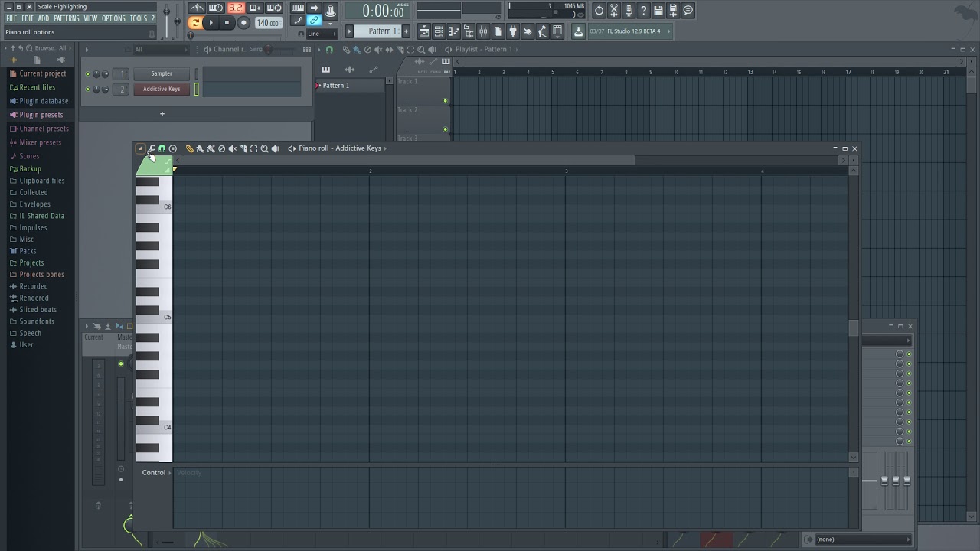This screenshot has height=551, width=980.
Task: Open the piano roll options wrench icon
Action: coord(152,148)
